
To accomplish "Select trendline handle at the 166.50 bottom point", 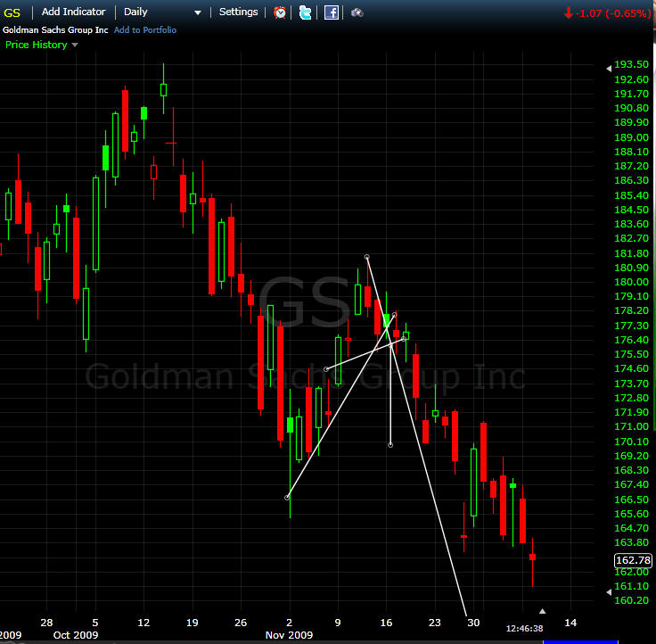I will click(287, 498).
